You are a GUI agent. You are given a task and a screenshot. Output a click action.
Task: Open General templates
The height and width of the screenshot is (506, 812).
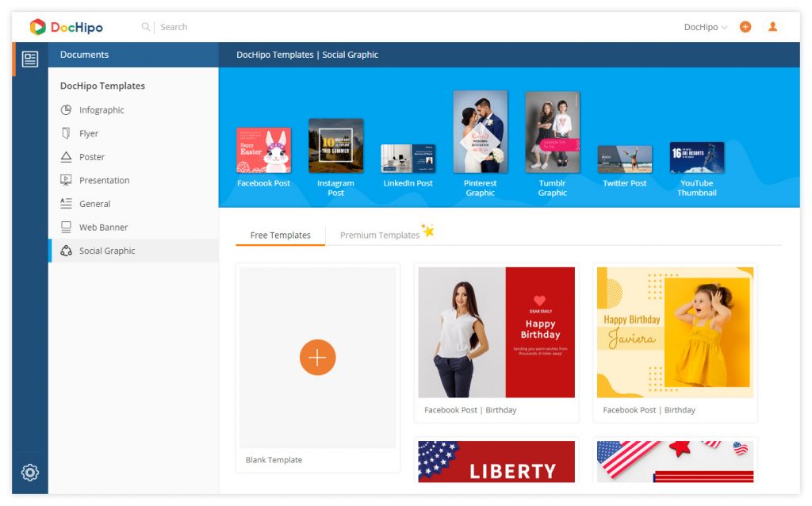(x=95, y=204)
